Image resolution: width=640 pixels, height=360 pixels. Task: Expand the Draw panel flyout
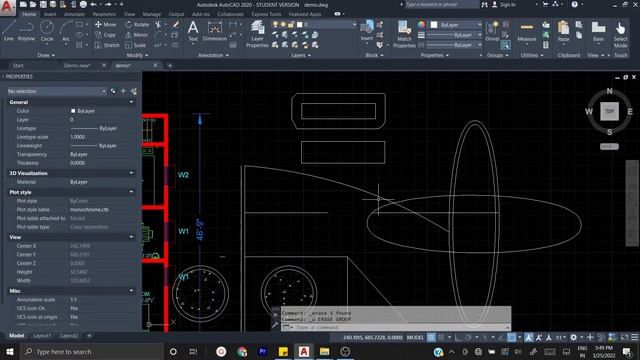[46, 55]
